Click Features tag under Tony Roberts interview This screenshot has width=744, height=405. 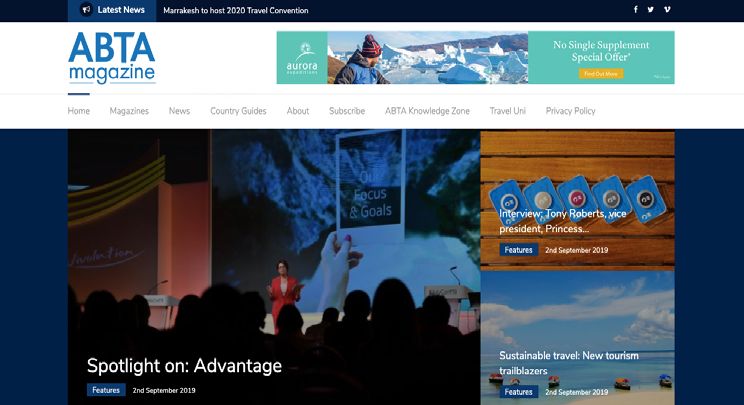(x=518, y=250)
